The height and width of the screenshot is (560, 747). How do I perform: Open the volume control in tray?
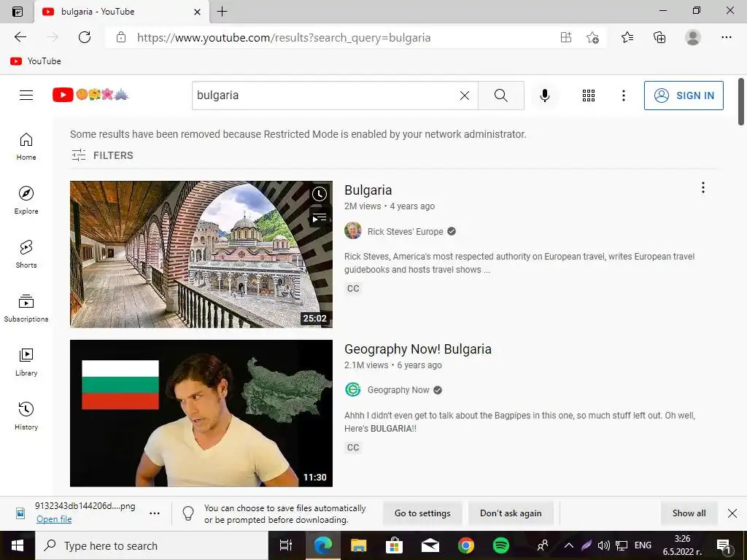click(x=603, y=545)
